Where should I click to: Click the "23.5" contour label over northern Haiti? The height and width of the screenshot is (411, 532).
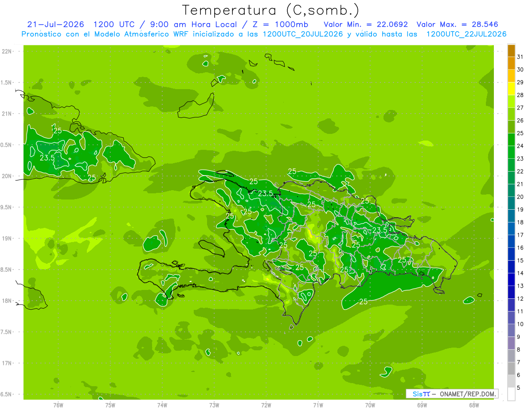pos(265,193)
